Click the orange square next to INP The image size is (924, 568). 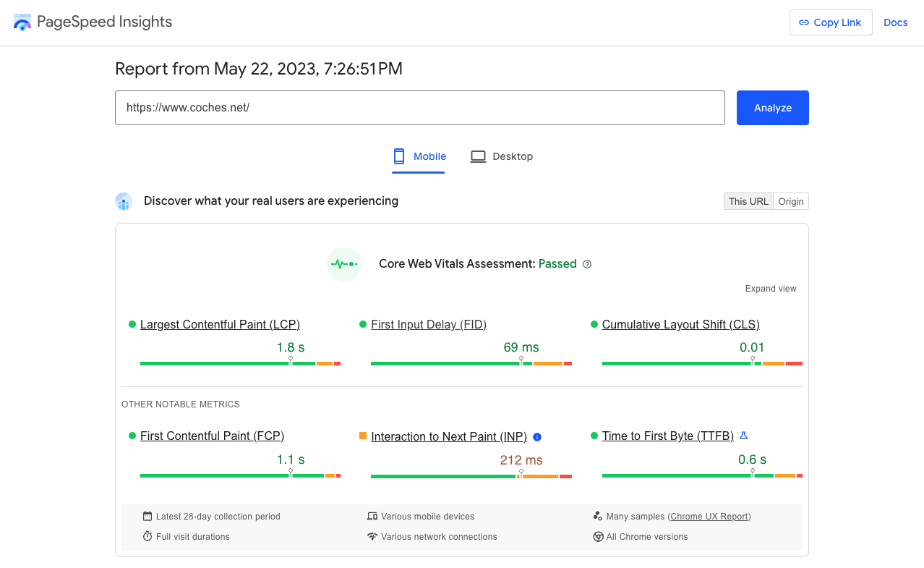[363, 436]
